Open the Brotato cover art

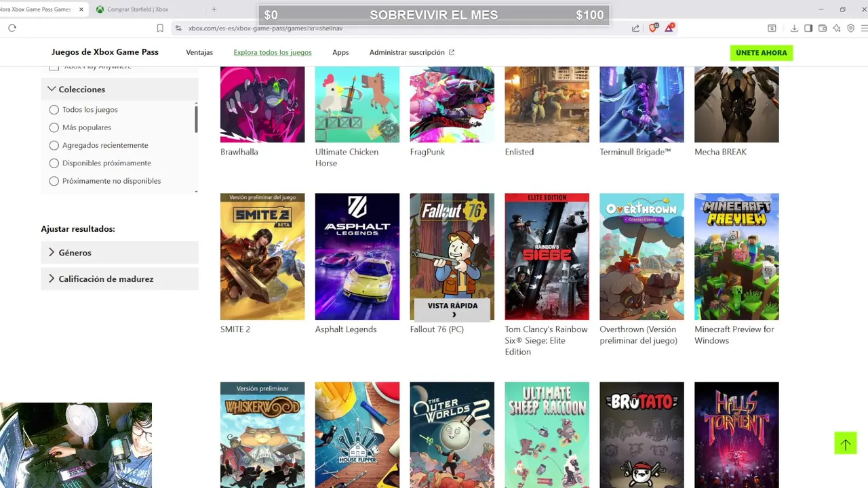pyautogui.click(x=642, y=434)
